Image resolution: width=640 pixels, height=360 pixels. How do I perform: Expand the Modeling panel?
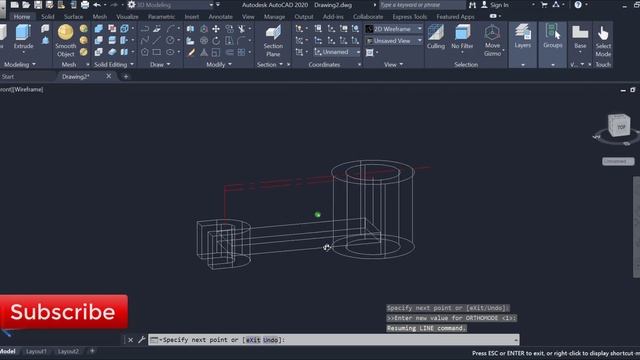[x=20, y=64]
